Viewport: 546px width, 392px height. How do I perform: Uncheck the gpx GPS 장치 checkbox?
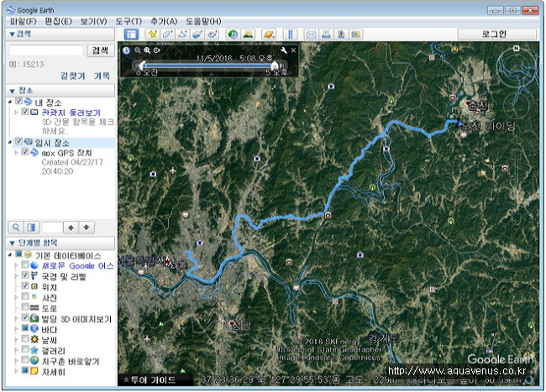tap(25, 152)
